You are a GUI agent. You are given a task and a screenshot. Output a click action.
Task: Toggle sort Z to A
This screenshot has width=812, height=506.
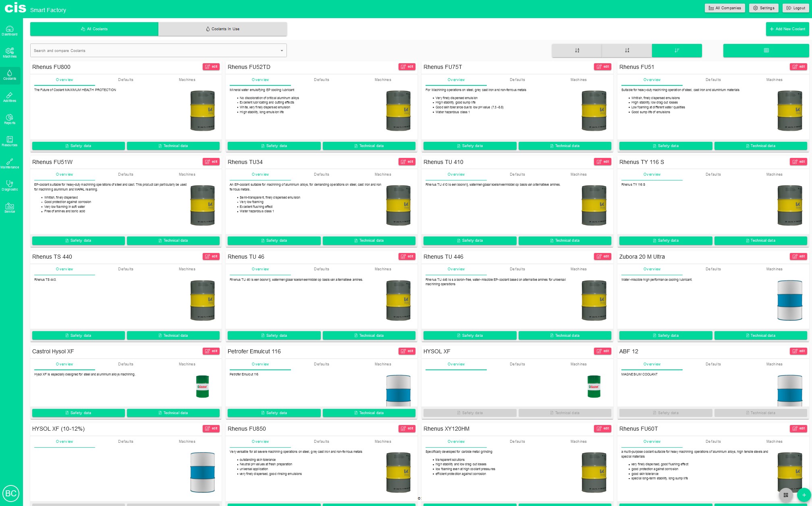coord(627,50)
